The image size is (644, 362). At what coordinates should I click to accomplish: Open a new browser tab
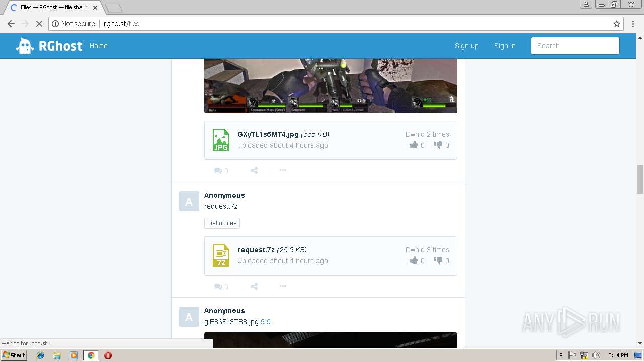point(114,8)
